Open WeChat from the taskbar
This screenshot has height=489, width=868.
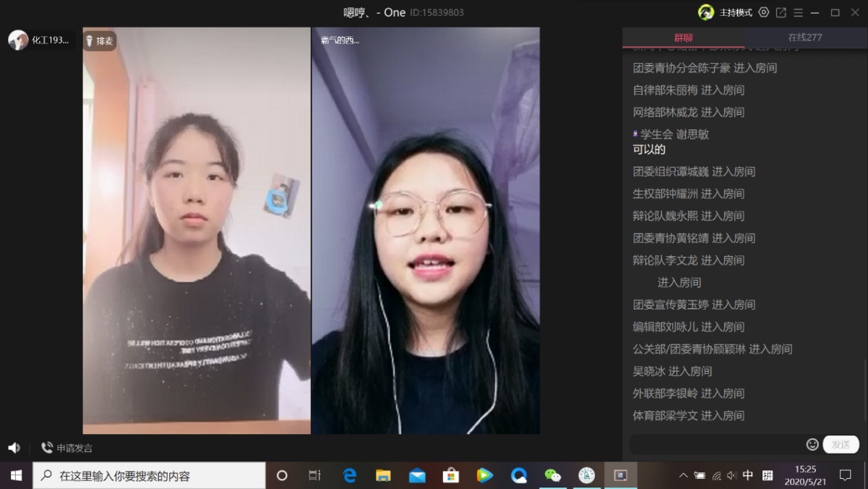[x=553, y=475]
